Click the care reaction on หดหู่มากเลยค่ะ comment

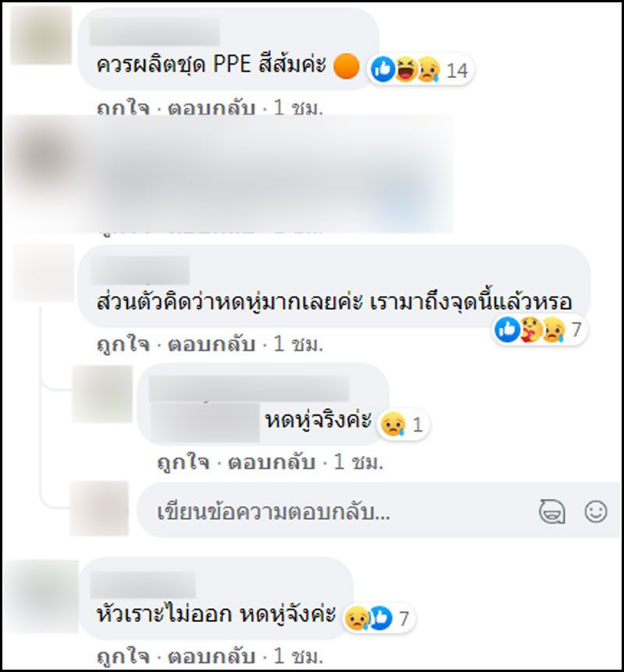[x=530, y=329]
